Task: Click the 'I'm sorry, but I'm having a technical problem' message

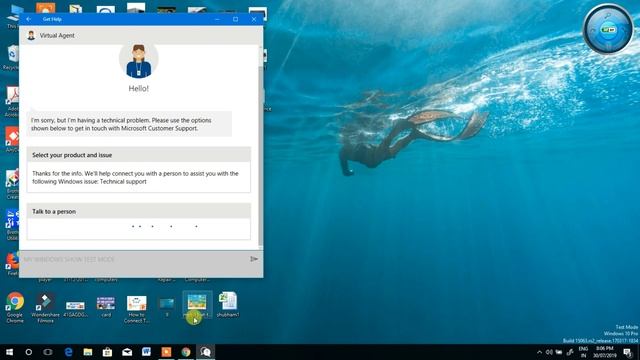Action: (129, 124)
